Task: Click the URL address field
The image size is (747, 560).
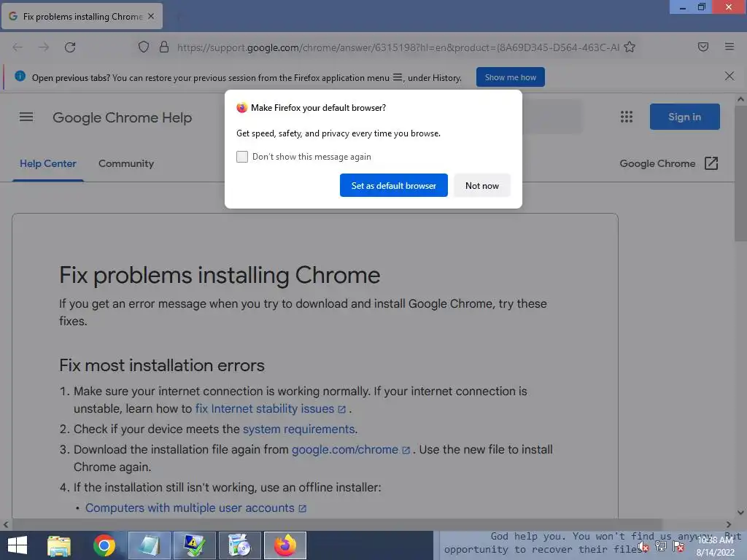Action: pos(398,47)
